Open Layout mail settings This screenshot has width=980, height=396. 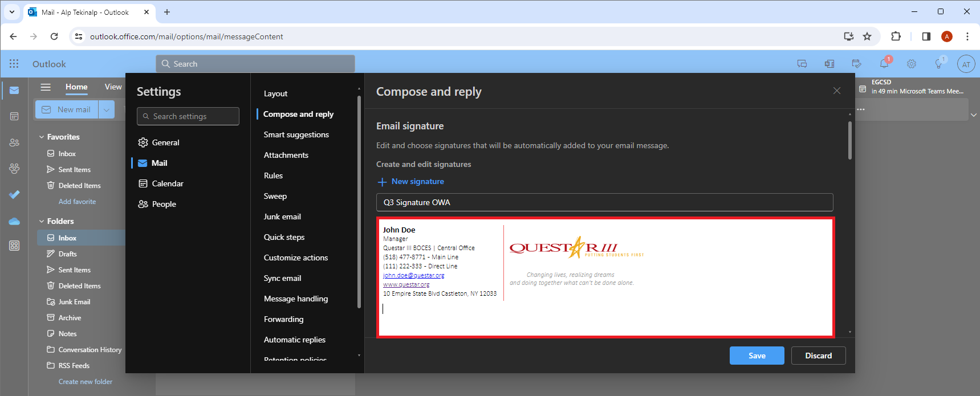tap(275, 93)
